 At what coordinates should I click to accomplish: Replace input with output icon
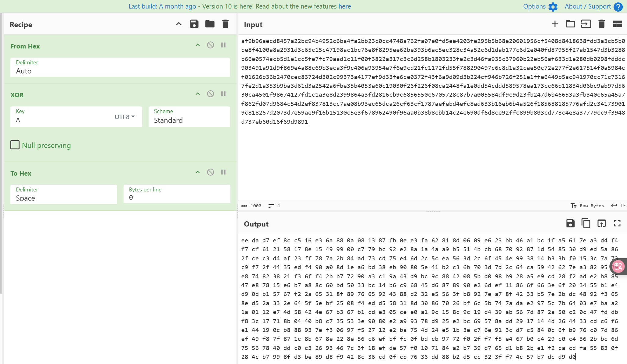point(601,223)
